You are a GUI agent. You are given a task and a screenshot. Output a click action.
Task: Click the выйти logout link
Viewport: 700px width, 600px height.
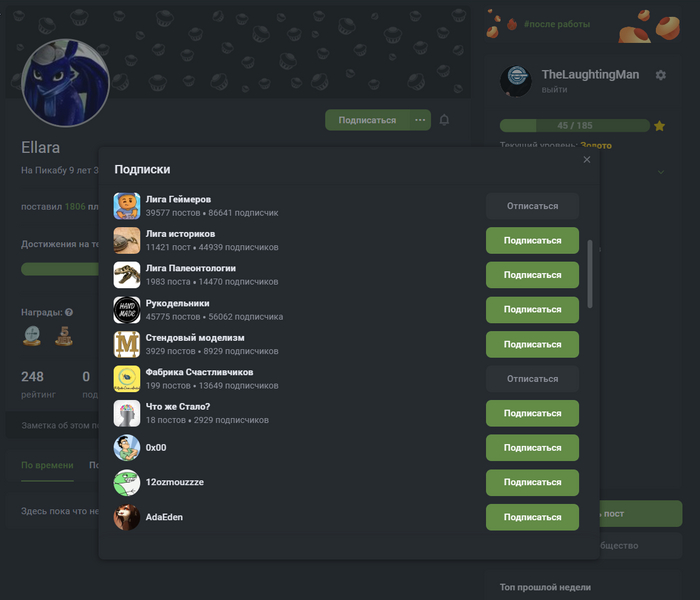pos(554,90)
